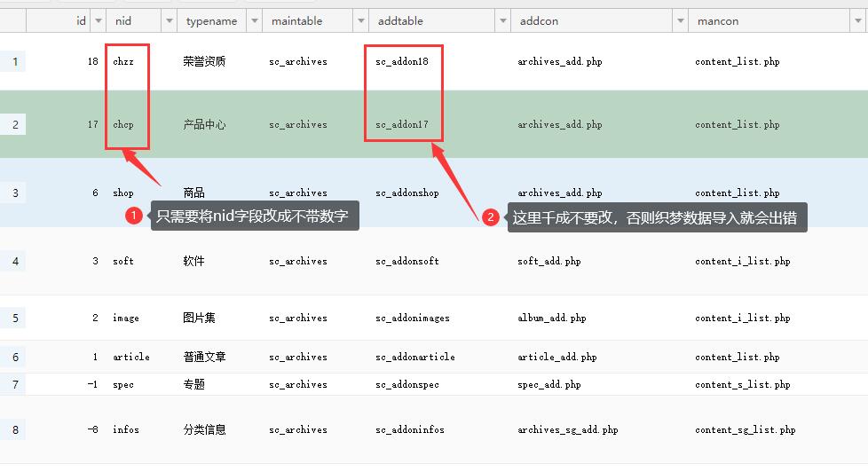
Task: Click the typename cell '专题'
Action: [193, 384]
